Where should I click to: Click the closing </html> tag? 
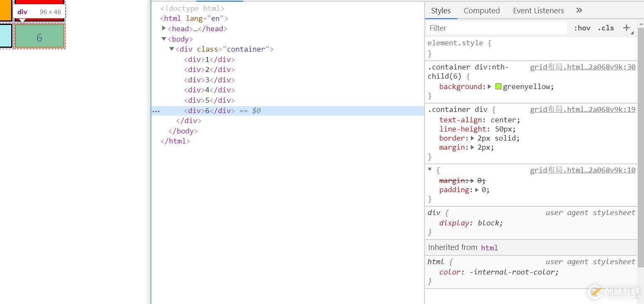pos(175,141)
